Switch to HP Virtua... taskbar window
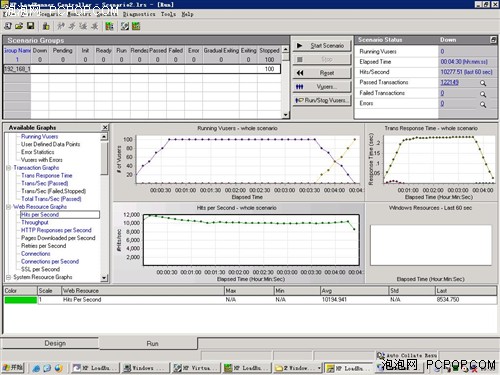500x375 pixels. coord(197,368)
